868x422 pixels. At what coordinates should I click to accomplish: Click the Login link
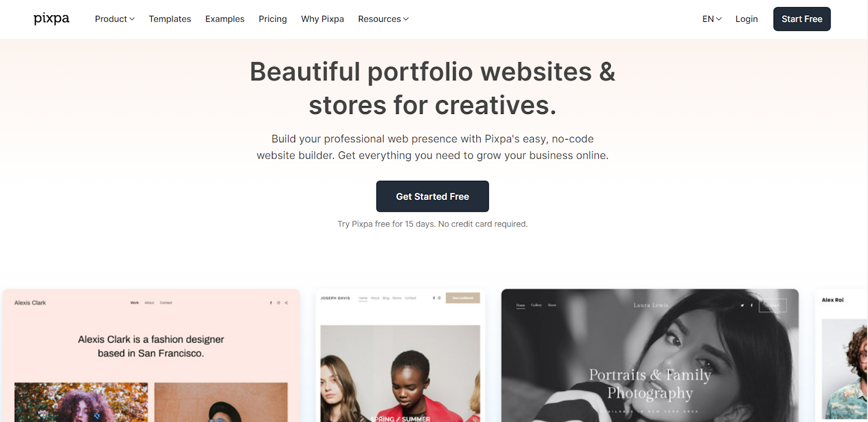tap(746, 19)
